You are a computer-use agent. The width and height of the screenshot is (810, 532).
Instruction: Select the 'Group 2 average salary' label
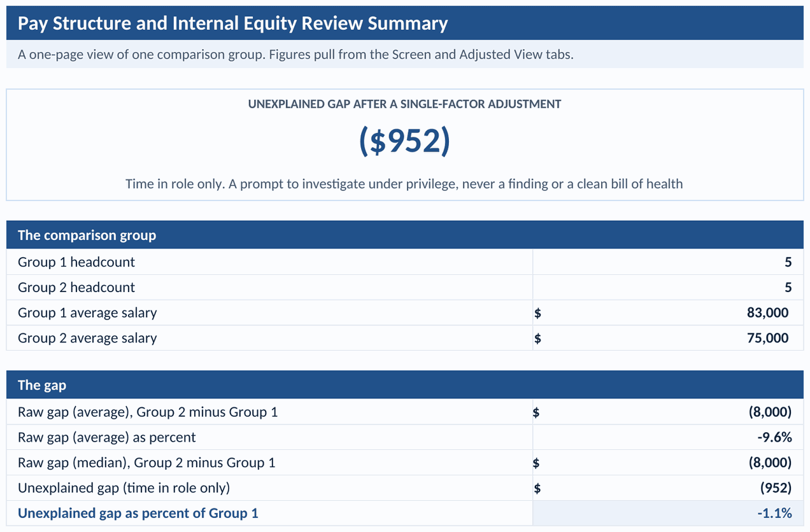coord(87,339)
